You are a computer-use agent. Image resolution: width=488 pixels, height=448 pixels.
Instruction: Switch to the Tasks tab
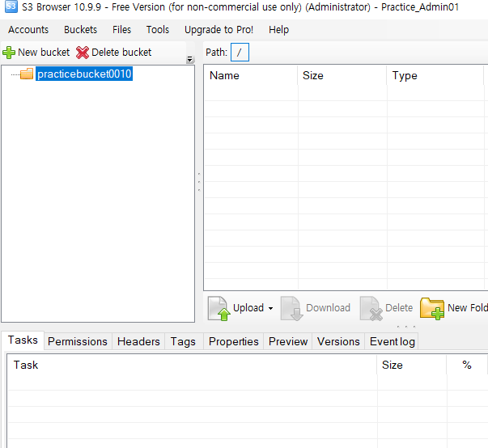23,340
